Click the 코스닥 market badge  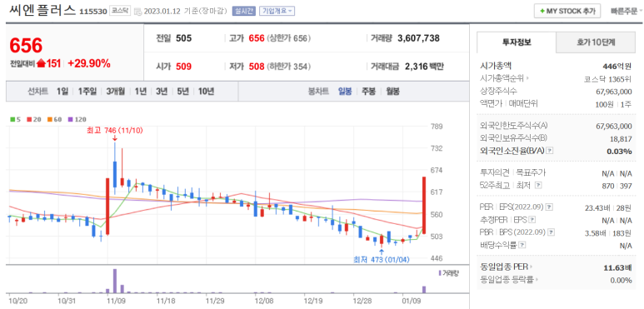tap(120, 11)
